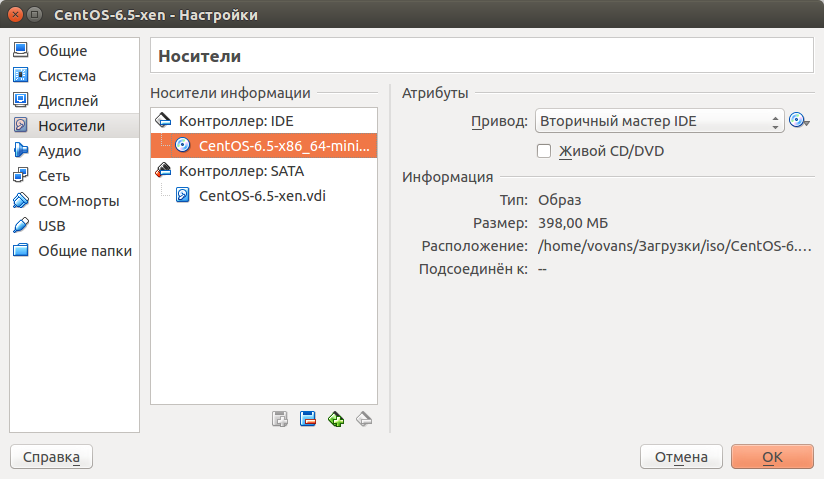824x479 pixels.
Task: Open the Общие settings category
Action: 74,50
